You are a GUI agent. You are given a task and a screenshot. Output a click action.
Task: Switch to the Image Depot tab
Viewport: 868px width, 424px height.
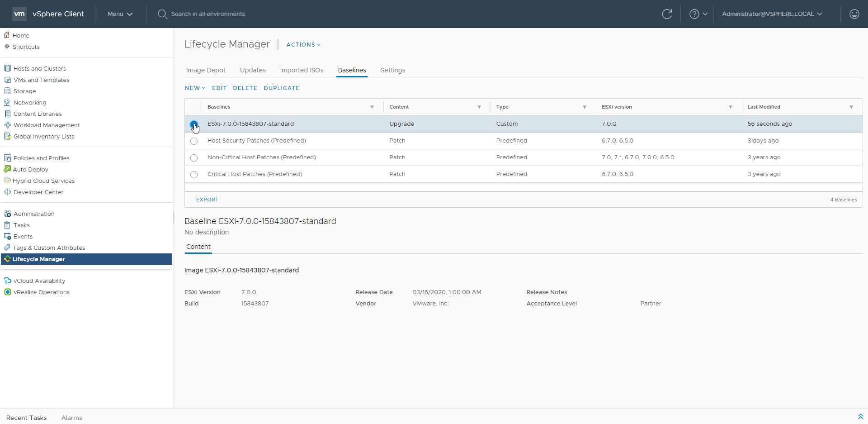click(x=206, y=70)
